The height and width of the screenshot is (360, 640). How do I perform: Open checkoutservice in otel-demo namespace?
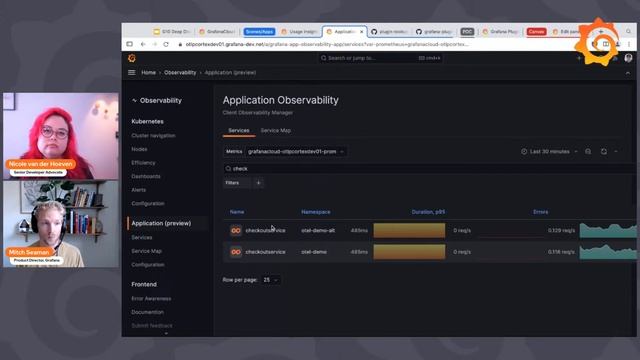[x=265, y=252]
